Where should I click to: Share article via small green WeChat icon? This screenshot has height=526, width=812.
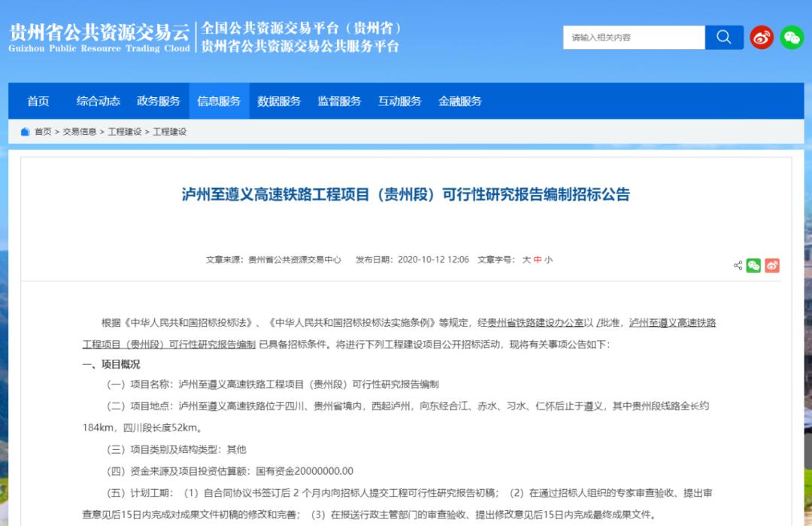click(x=753, y=266)
